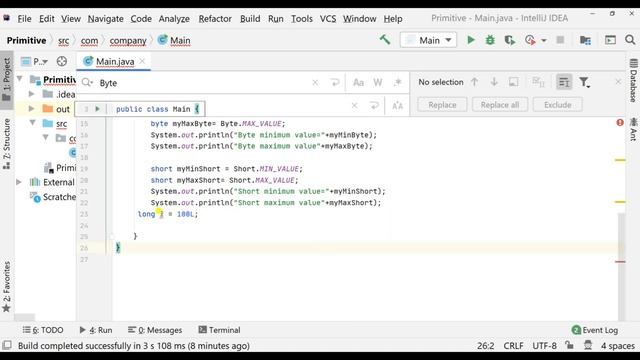Expand the .idea folder

31,94
